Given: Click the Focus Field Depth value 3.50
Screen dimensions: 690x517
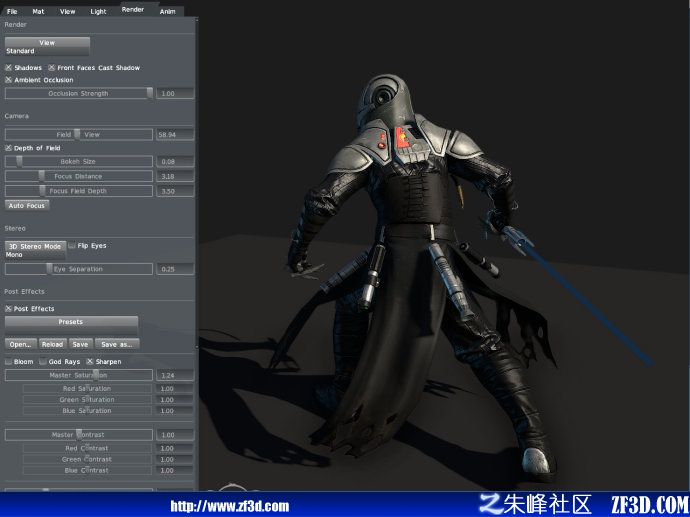Looking at the screenshot, I should 175,191.
